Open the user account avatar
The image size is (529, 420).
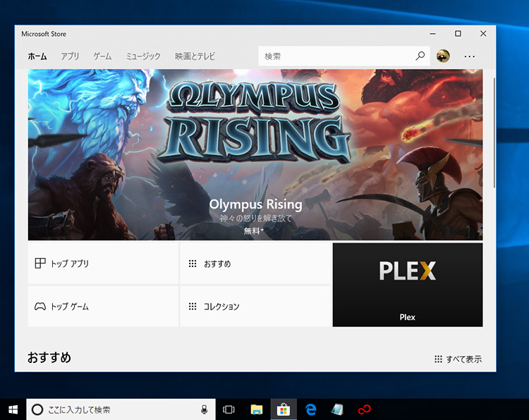click(443, 56)
